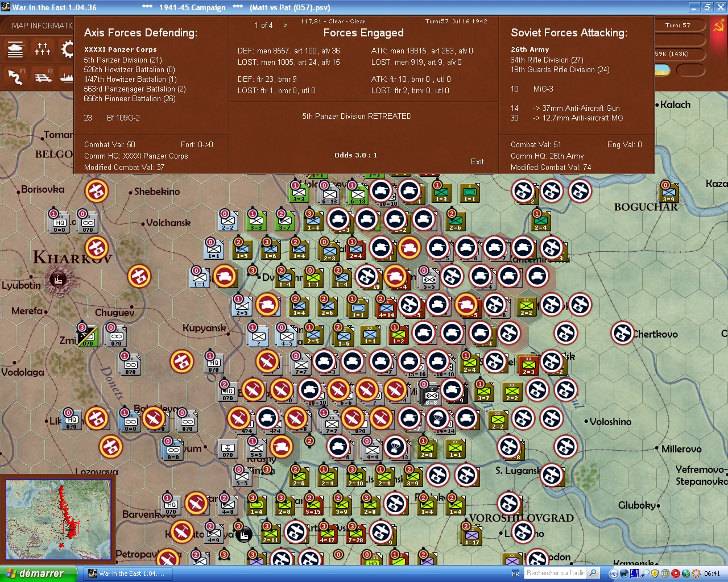Click 563rd Panzerjager Battalion (2) entry
This screenshot has width=728, height=582.
tap(135, 89)
